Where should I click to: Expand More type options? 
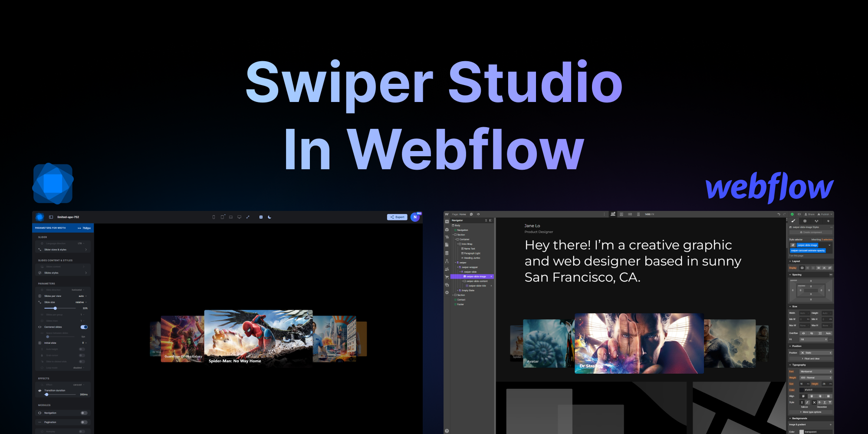[811, 412]
